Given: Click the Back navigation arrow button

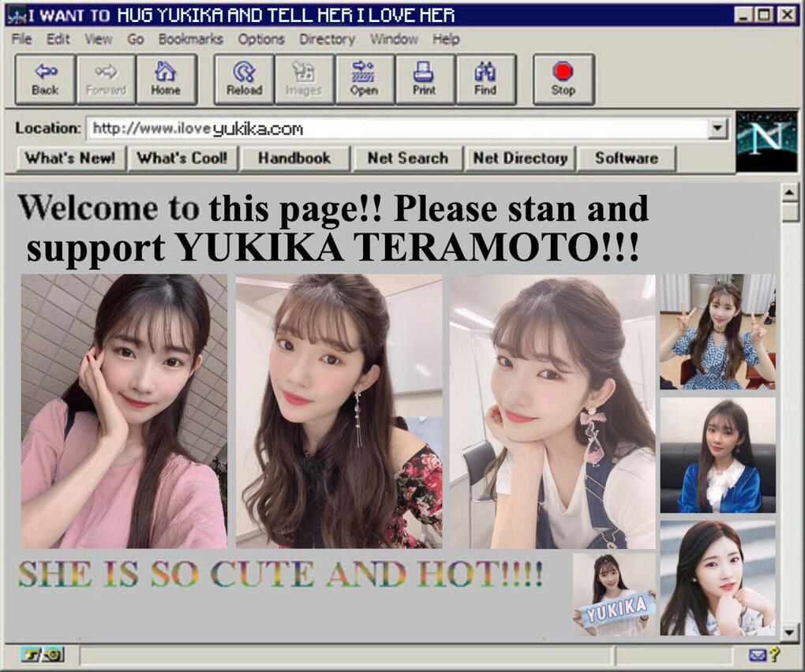Looking at the screenshot, I should pyautogui.click(x=45, y=80).
